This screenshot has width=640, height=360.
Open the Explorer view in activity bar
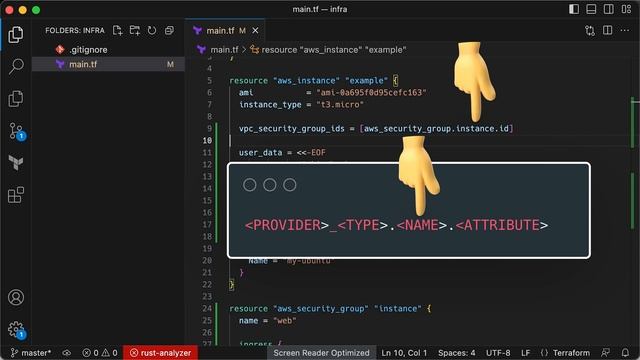pyautogui.click(x=16, y=35)
